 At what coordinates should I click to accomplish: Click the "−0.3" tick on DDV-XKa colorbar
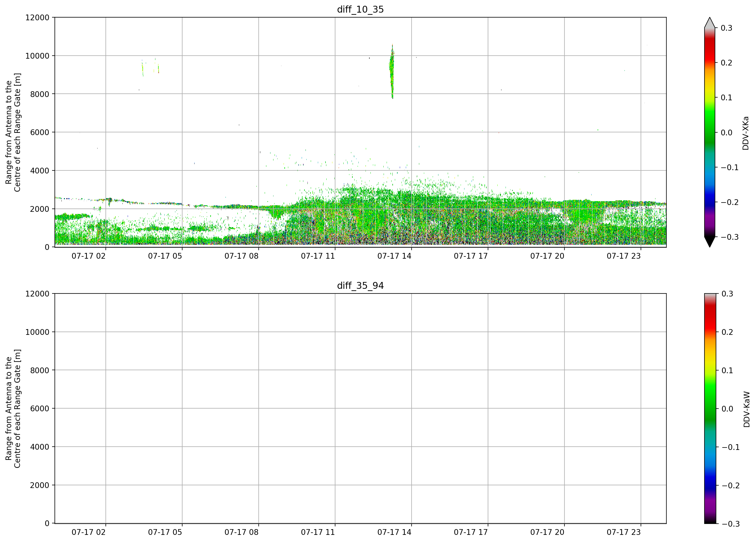730,237
